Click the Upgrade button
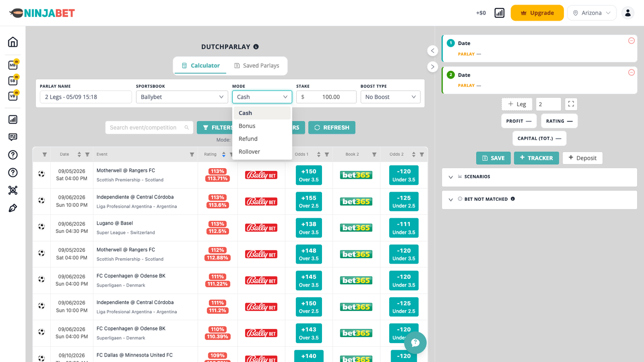 [x=537, y=13]
